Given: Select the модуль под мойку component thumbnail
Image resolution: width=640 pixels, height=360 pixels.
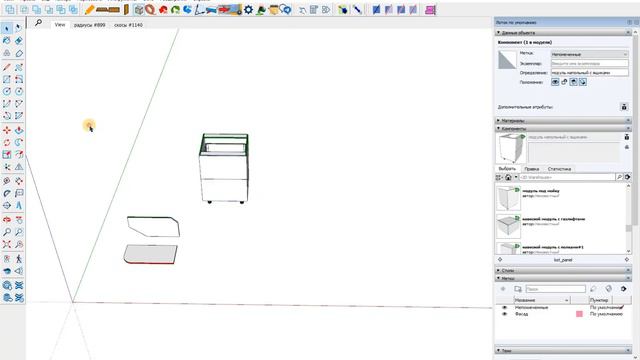Looking at the screenshot, I should 508,198.
